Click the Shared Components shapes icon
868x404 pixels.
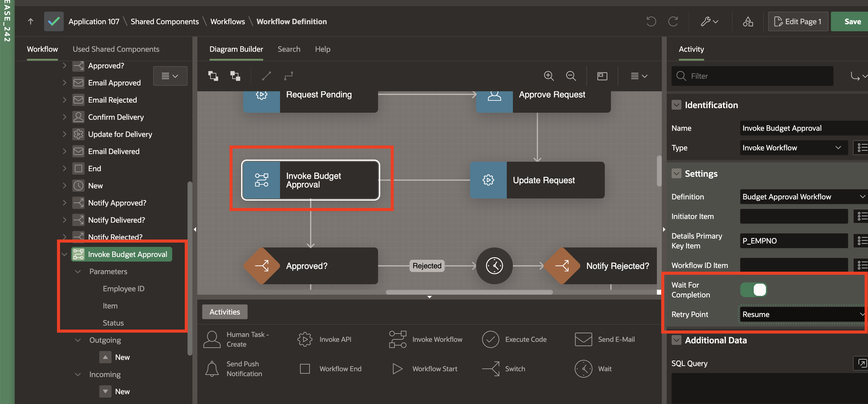click(748, 21)
